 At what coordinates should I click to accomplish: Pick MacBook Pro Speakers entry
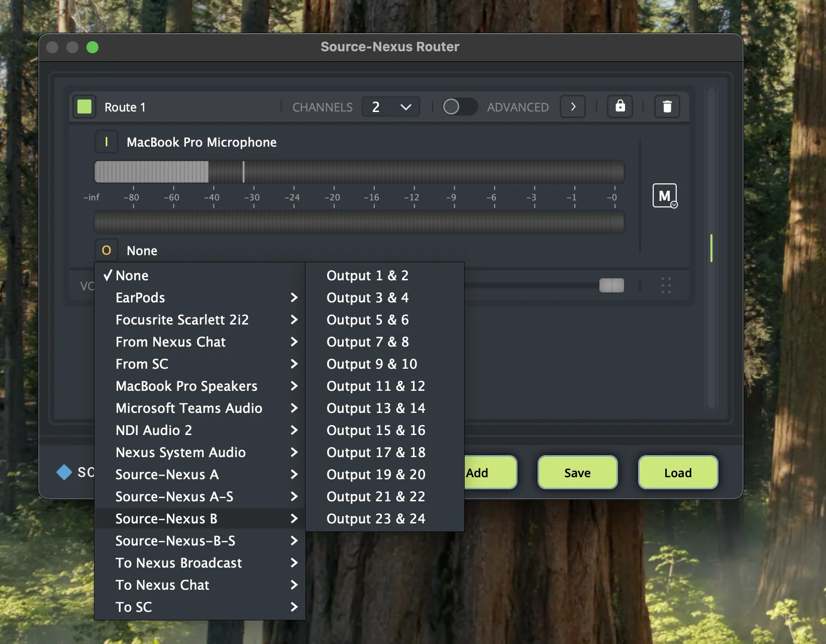[200, 386]
